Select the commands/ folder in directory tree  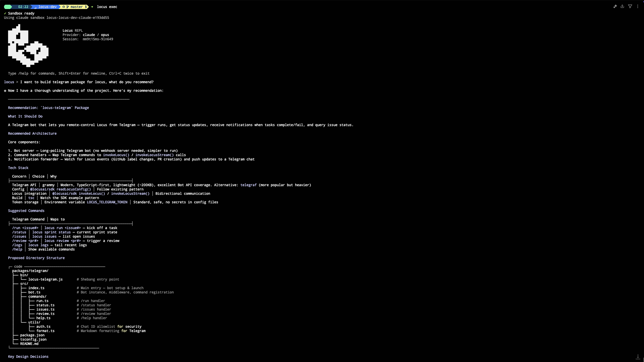coord(37,297)
